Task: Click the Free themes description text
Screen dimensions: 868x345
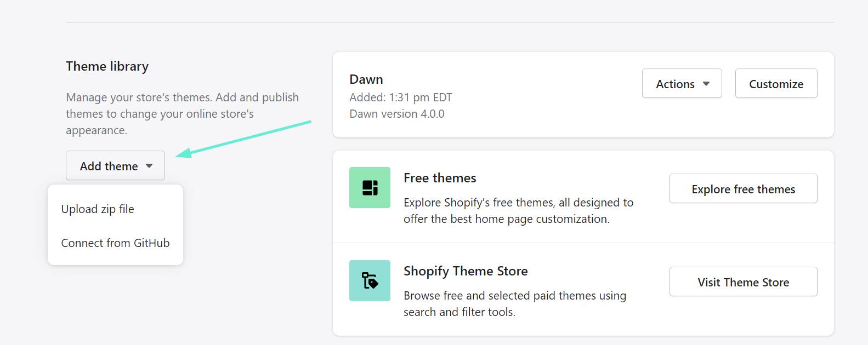Action: pos(518,211)
